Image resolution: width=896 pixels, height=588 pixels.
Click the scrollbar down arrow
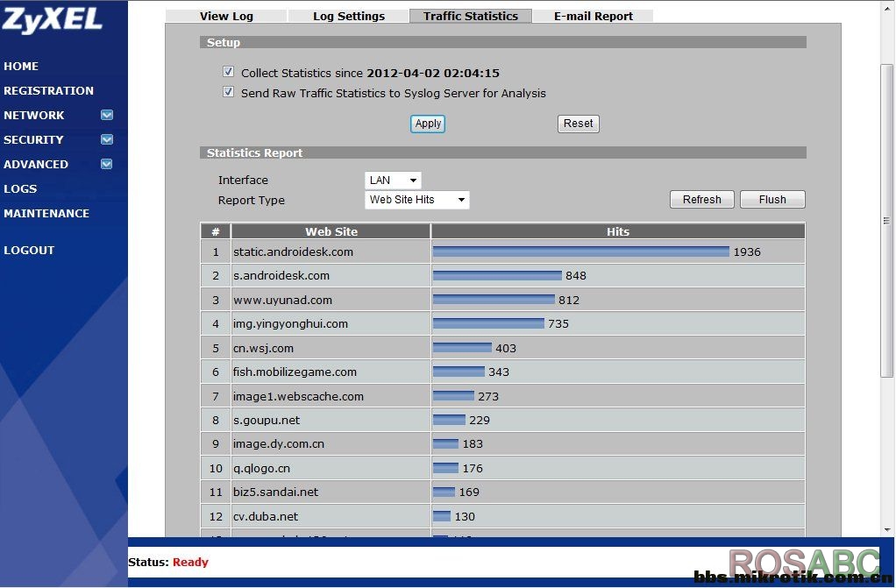coord(887,529)
